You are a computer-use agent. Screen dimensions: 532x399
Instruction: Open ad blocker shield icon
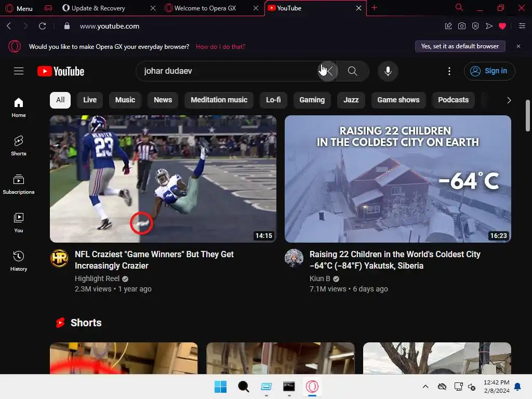click(475, 26)
